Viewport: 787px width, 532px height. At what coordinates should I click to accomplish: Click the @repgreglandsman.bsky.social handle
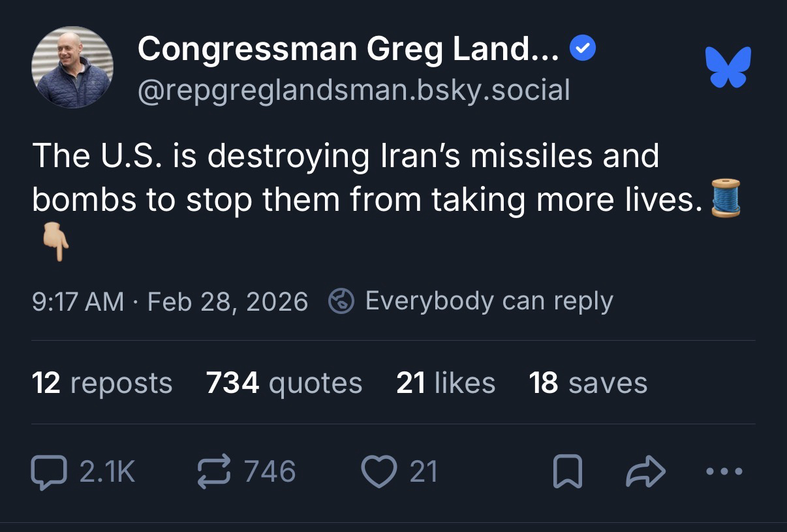pos(354,89)
